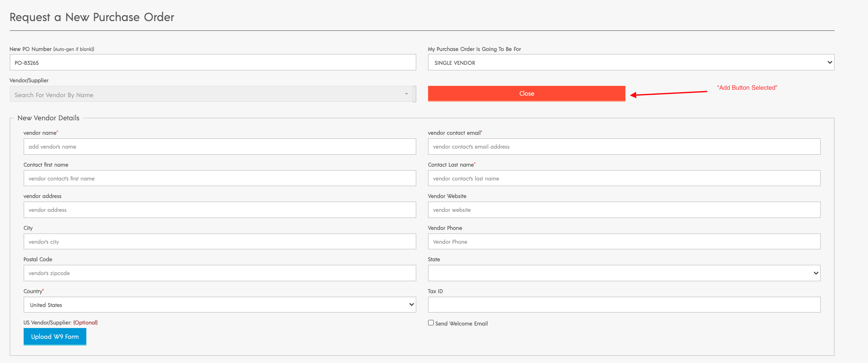
Task: Expand the State dropdown
Action: (x=624, y=273)
